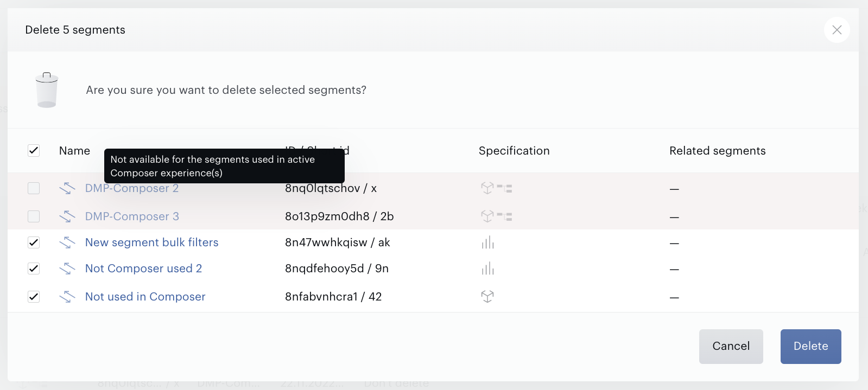Screen dimensions: 868x390
Task: Select the ID text 8nqdfehooy5d / 9n
Action: [337, 268]
